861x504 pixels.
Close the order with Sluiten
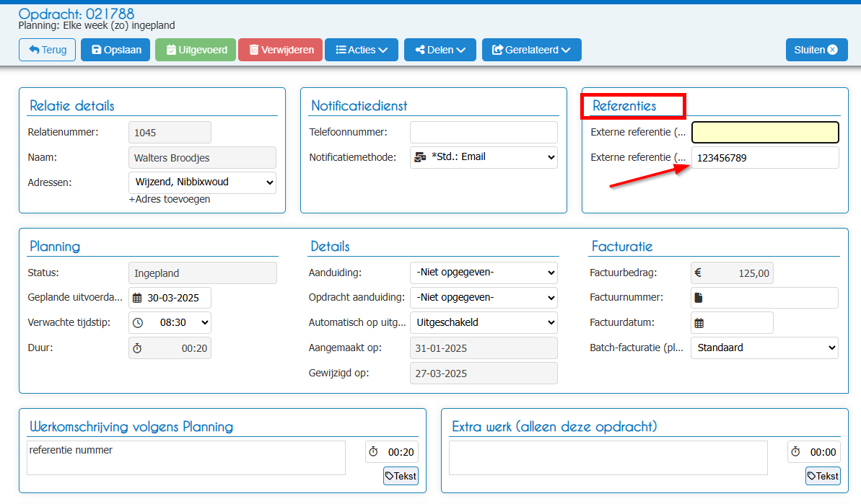coord(816,50)
